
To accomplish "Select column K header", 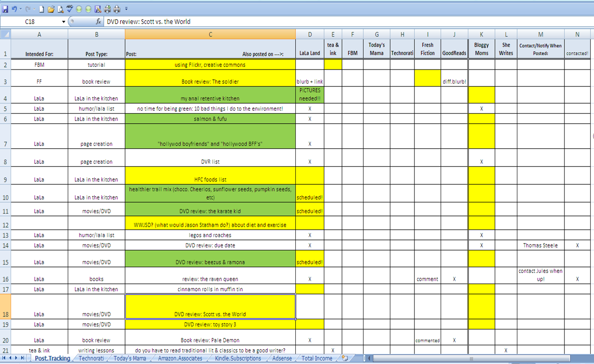I will coord(481,34).
